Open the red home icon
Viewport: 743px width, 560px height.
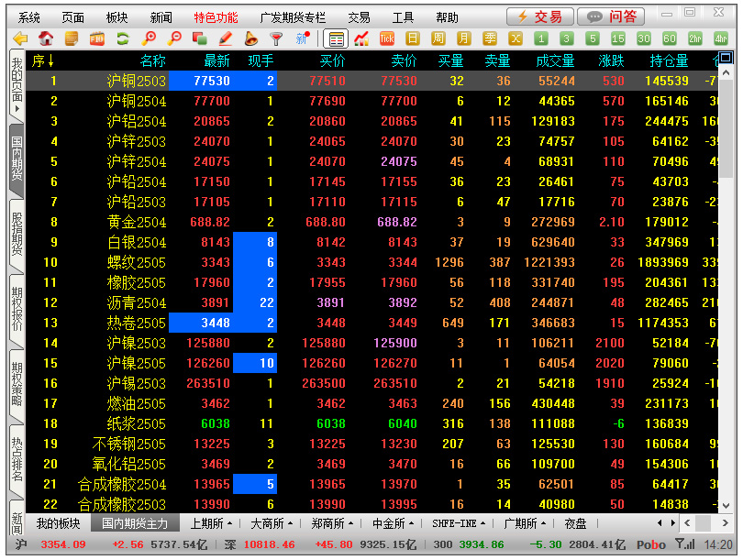pyautogui.click(x=46, y=38)
